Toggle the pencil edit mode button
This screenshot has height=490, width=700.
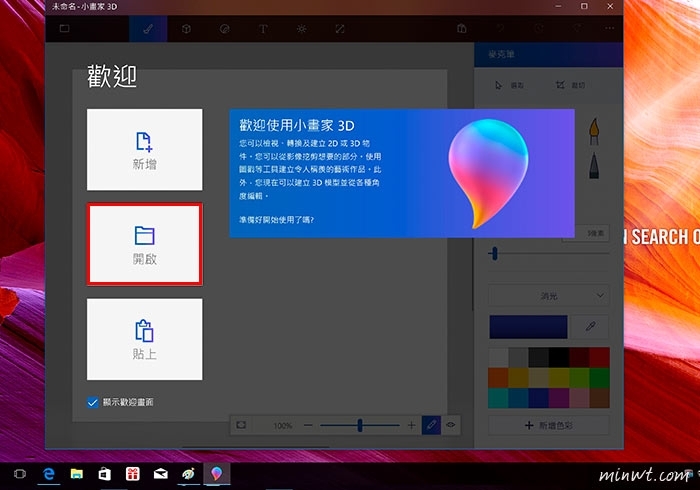tap(431, 425)
